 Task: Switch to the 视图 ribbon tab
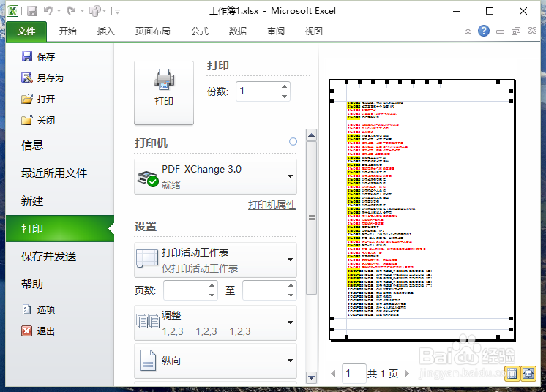pos(314,31)
